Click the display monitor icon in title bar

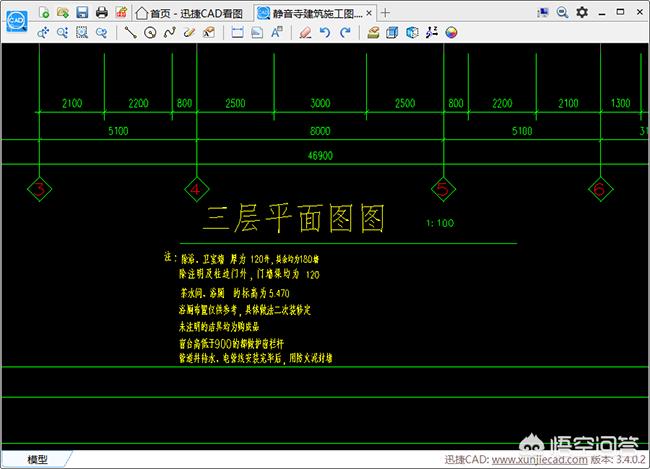[543, 12]
